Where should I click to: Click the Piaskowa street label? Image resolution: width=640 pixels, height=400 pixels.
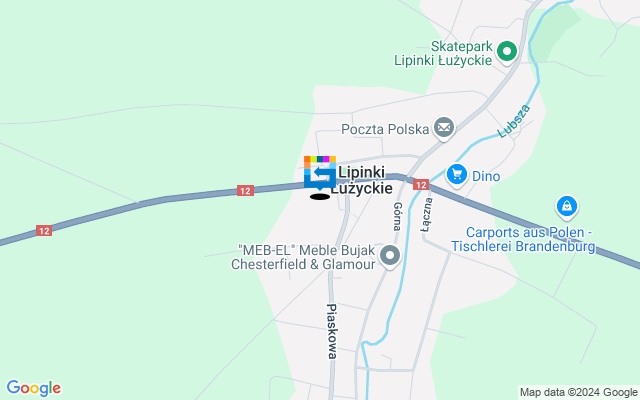(332, 331)
